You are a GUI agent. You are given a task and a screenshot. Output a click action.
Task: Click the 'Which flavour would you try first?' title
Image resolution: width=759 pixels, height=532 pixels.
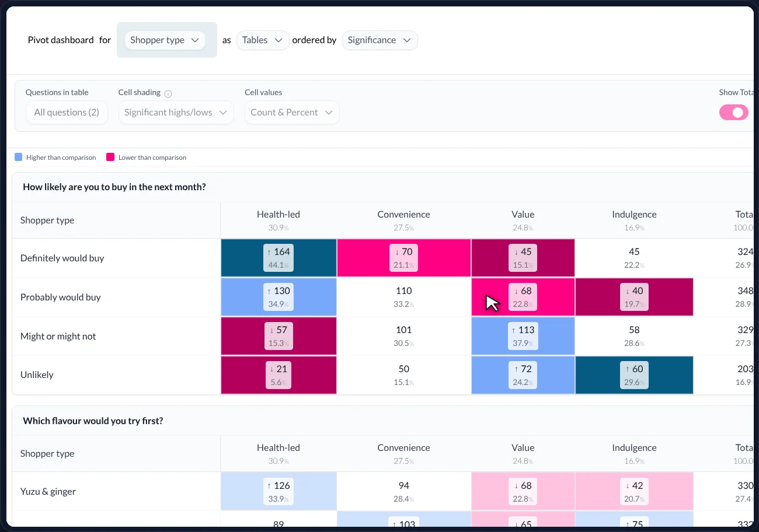[x=93, y=421]
